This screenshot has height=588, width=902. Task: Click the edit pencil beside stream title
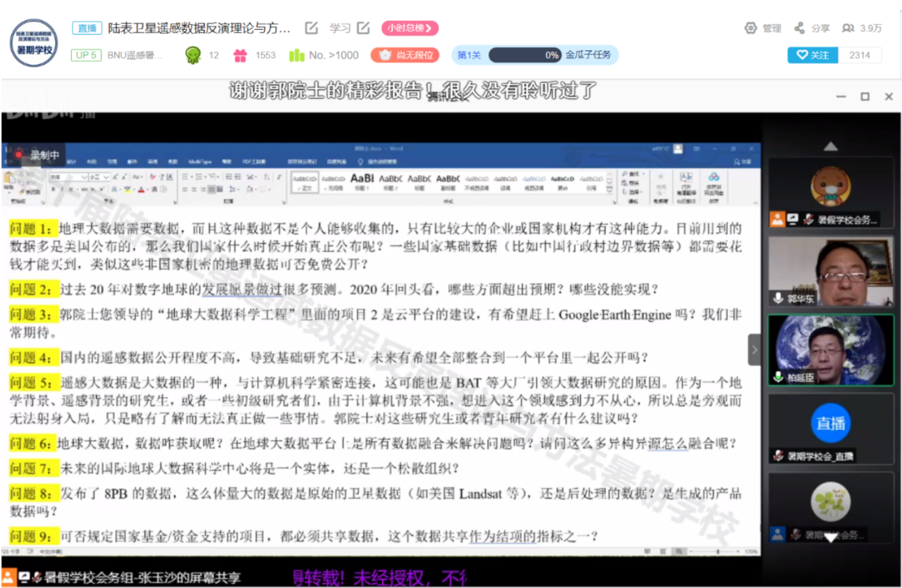312,28
